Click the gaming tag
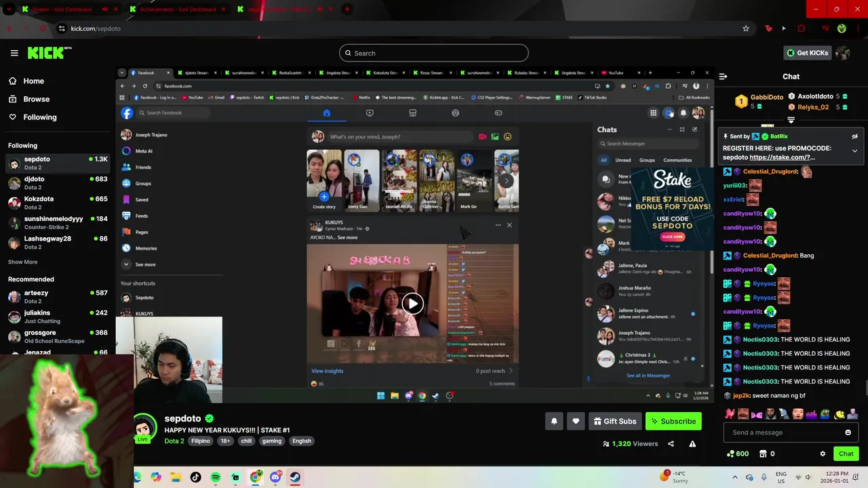Viewport: 868px width, 488px height. (272, 441)
